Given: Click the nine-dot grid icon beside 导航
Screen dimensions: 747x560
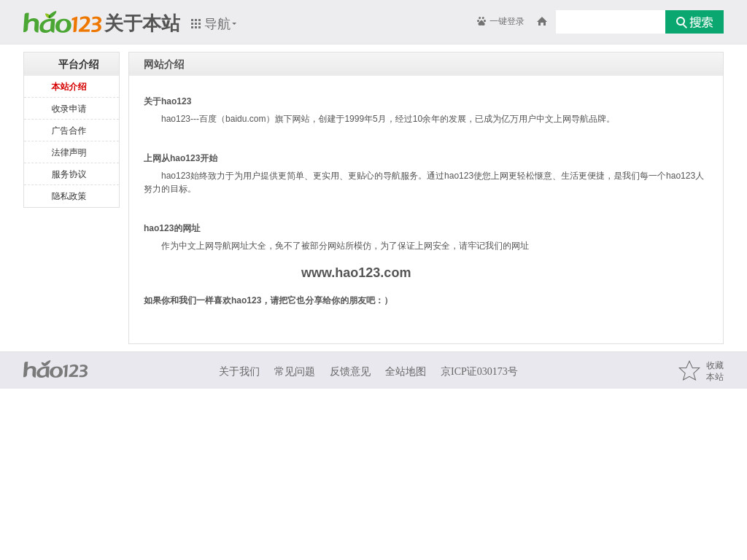Looking at the screenshot, I should click(x=196, y=24).
